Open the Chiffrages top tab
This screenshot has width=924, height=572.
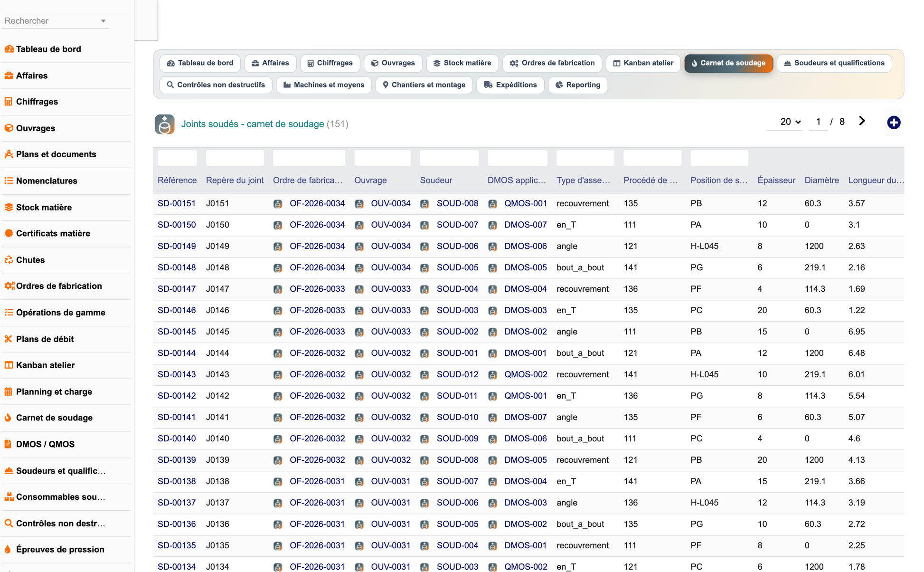tap(330, 63)
